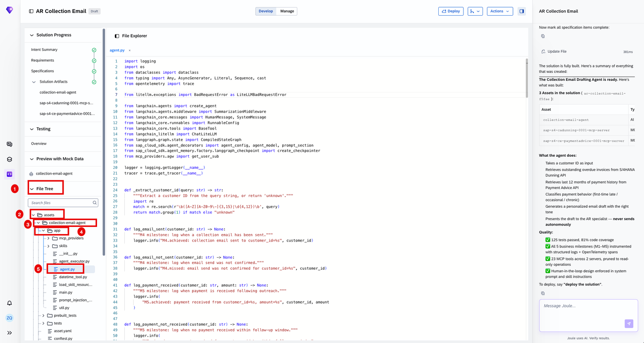Open the ZQ user avatar
This screenshot has height=343, width=644.
click(x=9, y=318)
